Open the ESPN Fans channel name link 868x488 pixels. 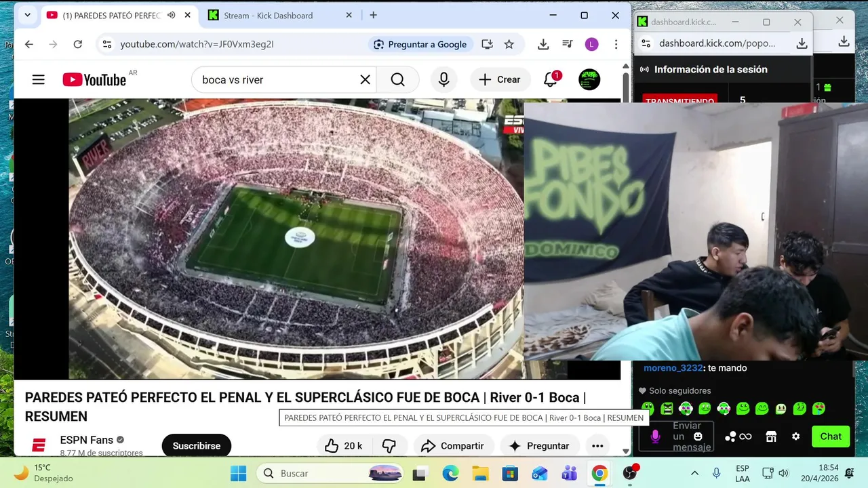87,440
